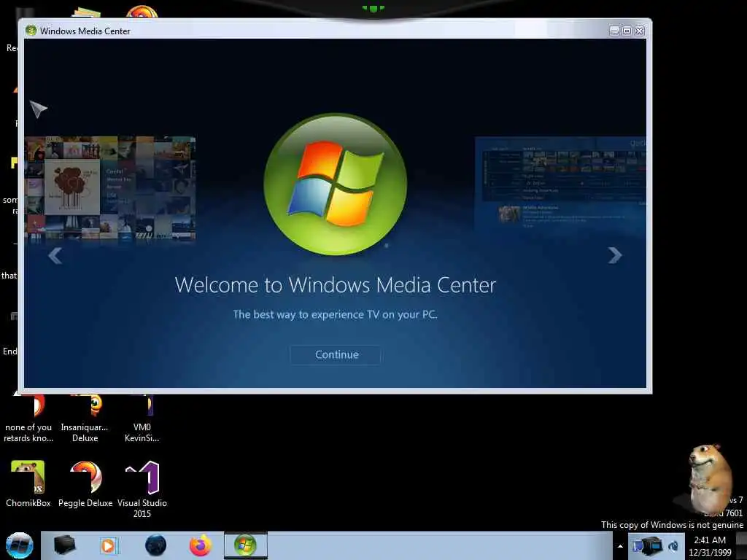Click the Continue button in Media Center
Image resolution: width=747 pixels, height=560 pixels.
[336, 355]
